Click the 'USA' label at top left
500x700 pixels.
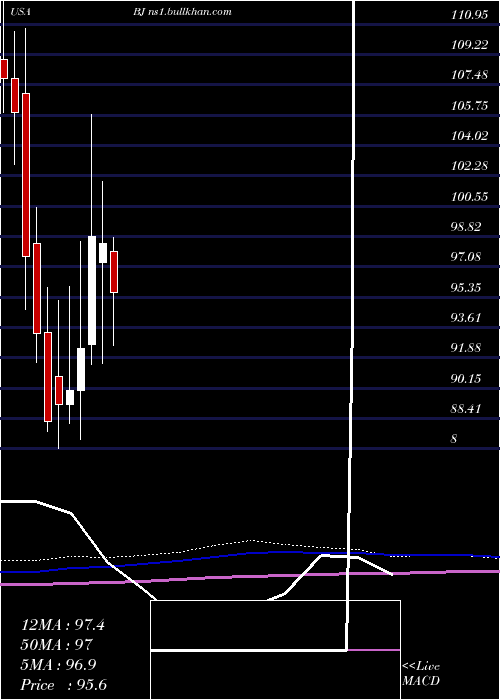(21, 12)
